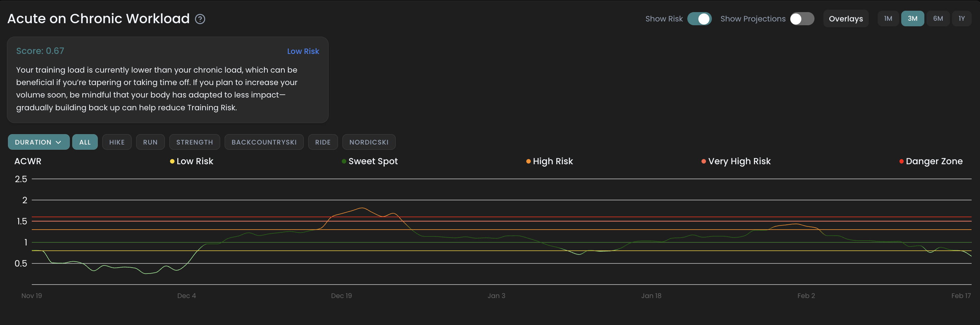
Task: Filter by NORDICSKI activity
Action: tap(369, 142)
